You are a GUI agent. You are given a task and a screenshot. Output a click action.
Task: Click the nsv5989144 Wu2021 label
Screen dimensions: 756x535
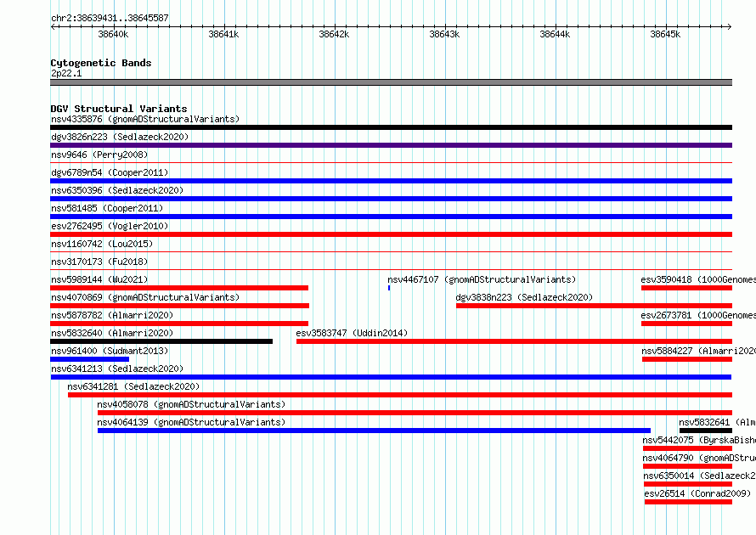(x=99, y=279)
